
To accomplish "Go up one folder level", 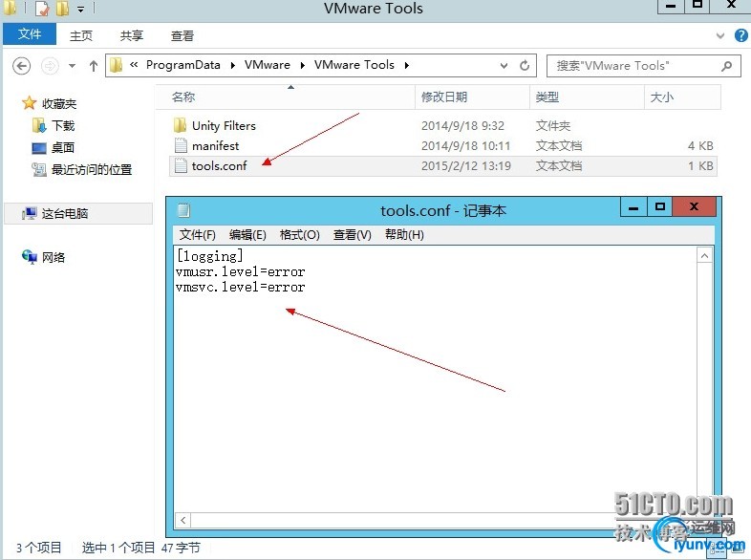I will point(94,66).
